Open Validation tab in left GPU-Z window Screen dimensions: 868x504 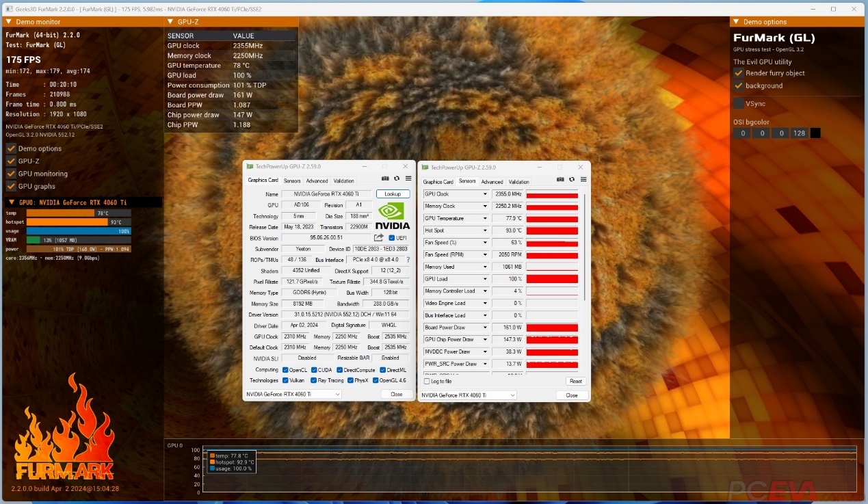[343, 181]
